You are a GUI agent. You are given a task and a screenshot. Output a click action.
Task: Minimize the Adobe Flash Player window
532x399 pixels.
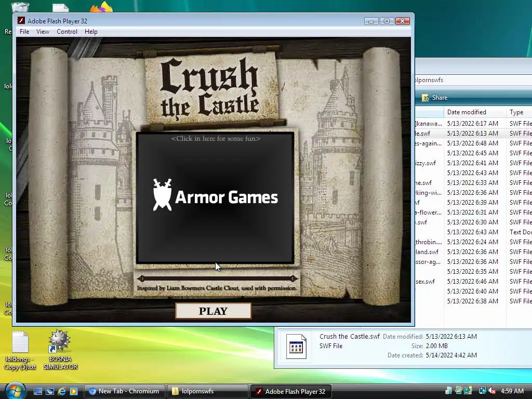[x=371, y=21]
